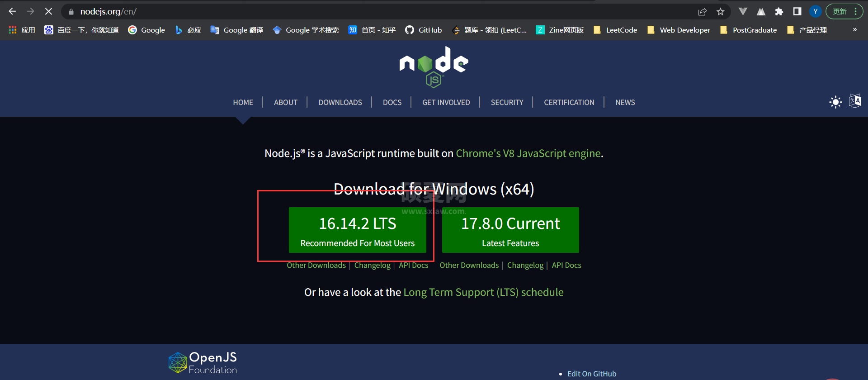Open Changelog under the Current button
The height and width of the screenshot is (380, 868).
pos(525,266)
